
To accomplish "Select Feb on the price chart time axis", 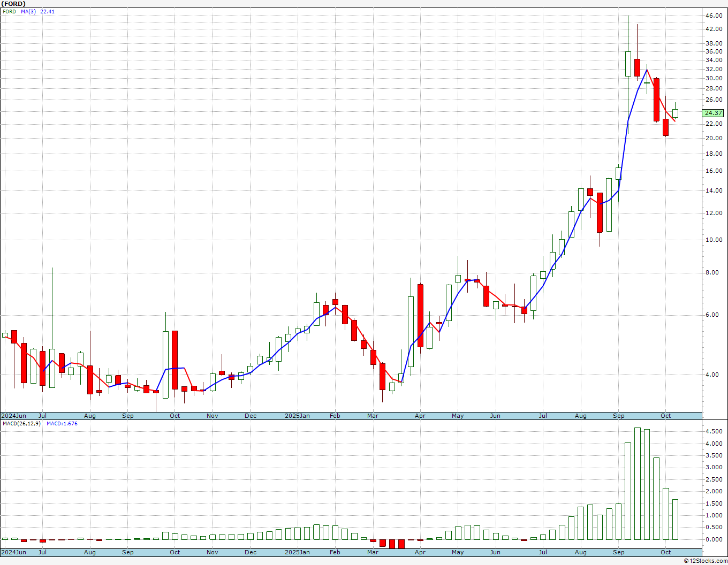I will tap(335, 416).
